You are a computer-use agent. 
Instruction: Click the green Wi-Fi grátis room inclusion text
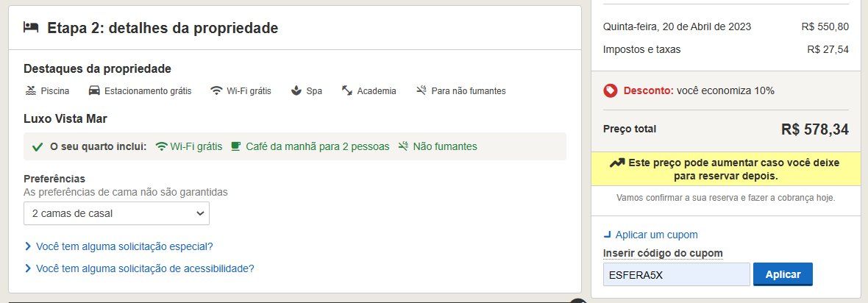click(196, 146)
